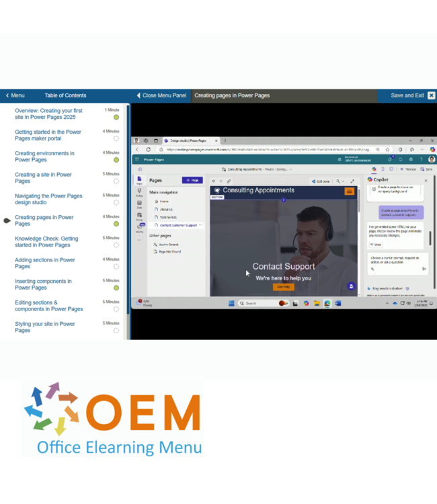This screenshot has height=504, width=437.
Task: Open the Data workspace icon
Action: (139, 204)
